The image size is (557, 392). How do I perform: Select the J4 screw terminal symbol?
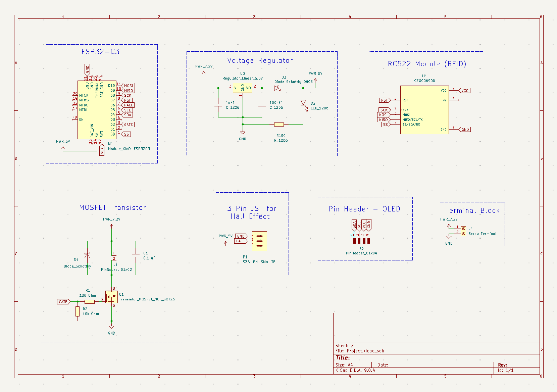[463, 231]
